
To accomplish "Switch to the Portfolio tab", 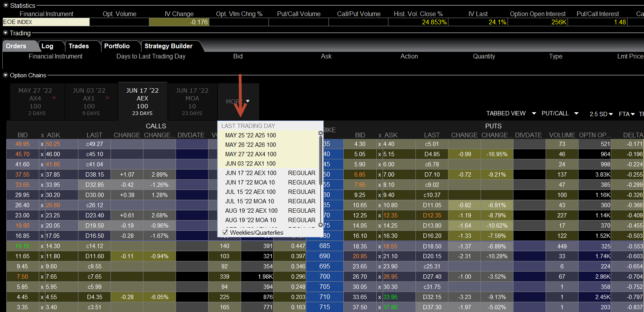I will point(117,46).
